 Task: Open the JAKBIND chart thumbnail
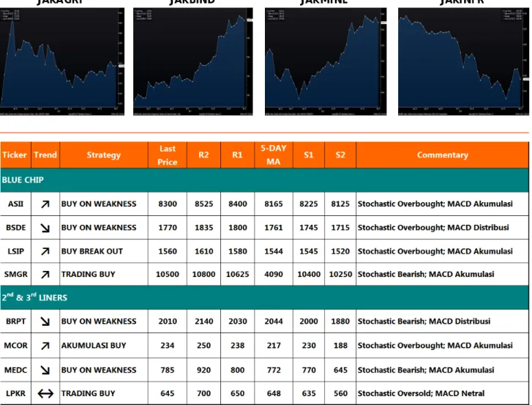[x=193, y=62]
